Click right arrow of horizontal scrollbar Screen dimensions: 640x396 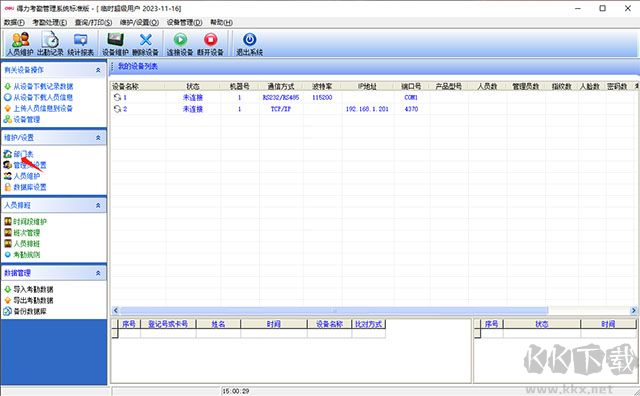(x=633, y=311)
